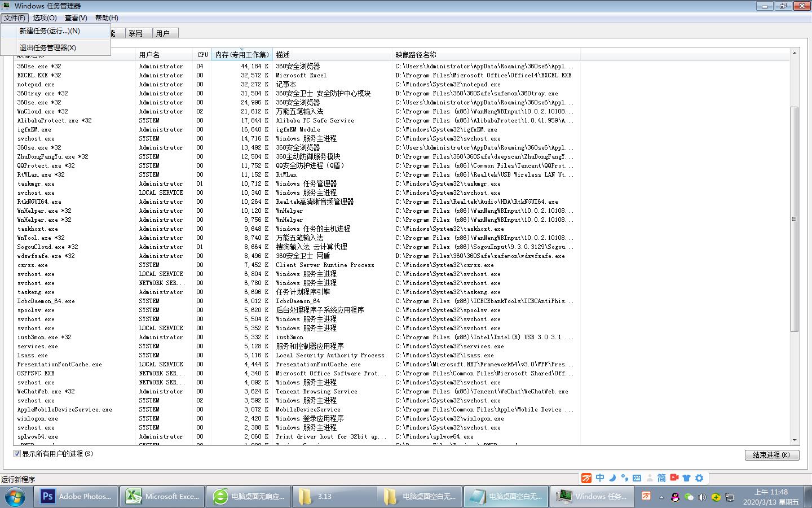Open the shirt skin icon on IME bar
The height and width of the screenshot is (508, 812).
[x=686, y=478]
